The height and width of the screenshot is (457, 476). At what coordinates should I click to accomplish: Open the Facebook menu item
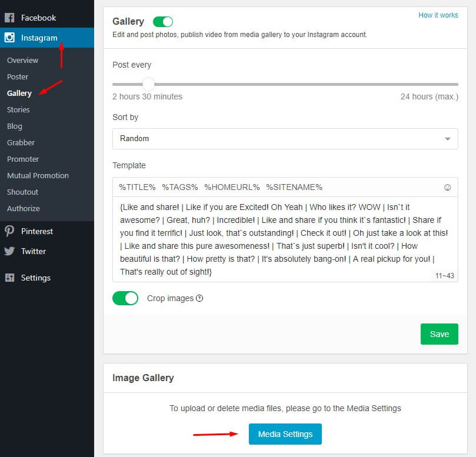click(x=47, y=18)
